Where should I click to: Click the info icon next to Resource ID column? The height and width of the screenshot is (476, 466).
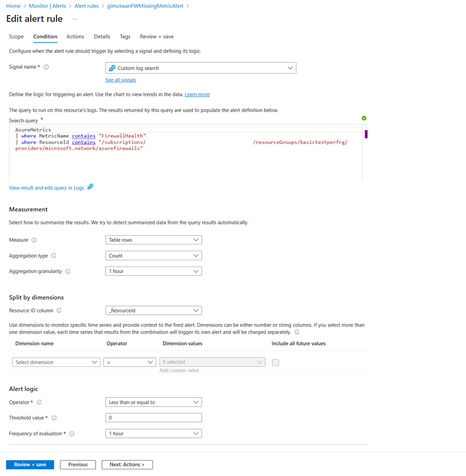[x=59, y=310]
